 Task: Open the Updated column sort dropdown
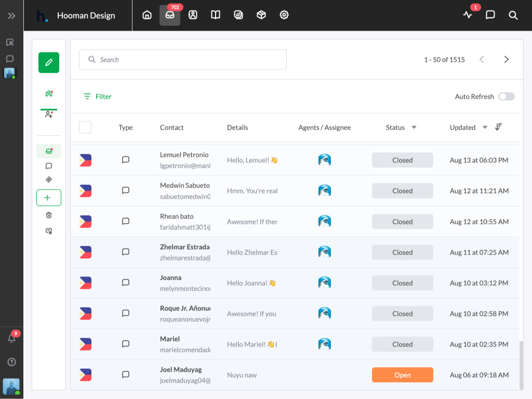[x=485, y=127]
